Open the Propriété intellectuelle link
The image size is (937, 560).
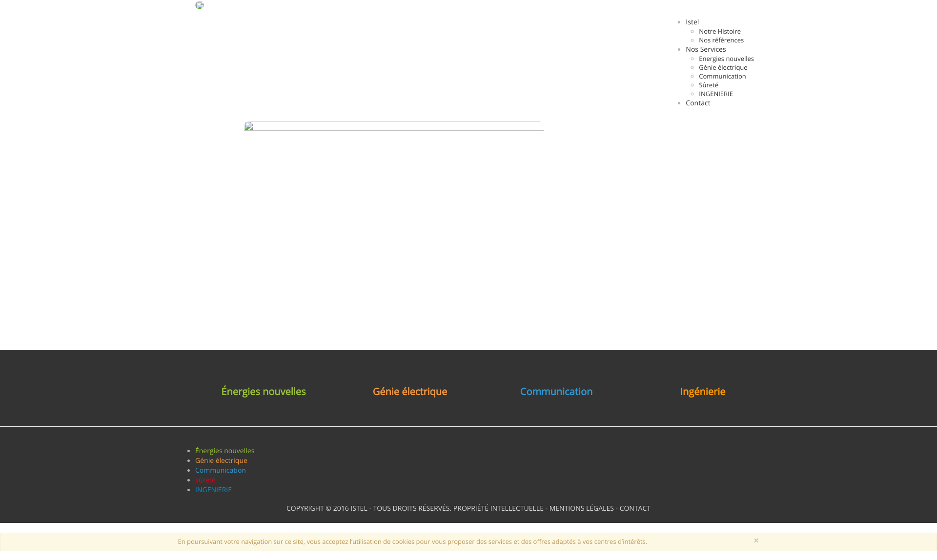pos(498,508)
